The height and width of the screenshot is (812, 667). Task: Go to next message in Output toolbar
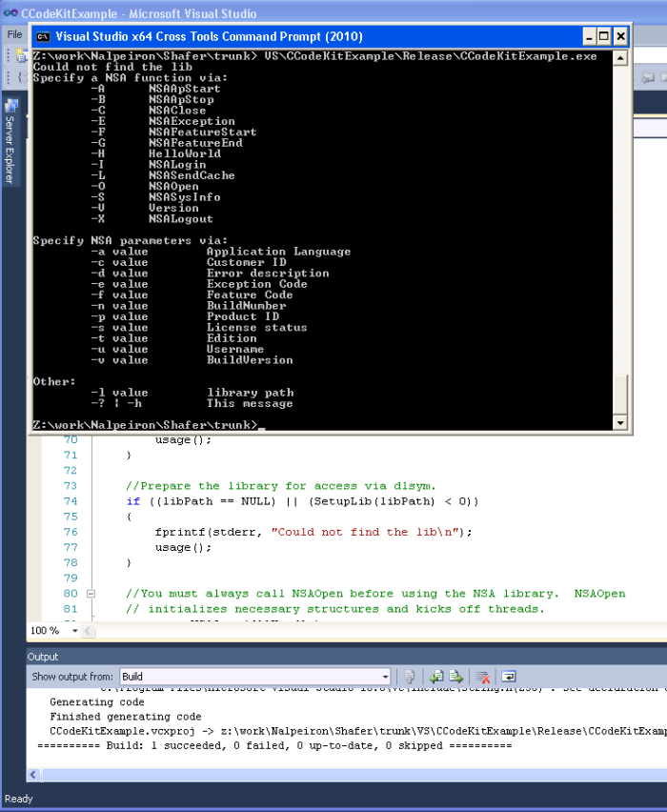click(x=456, y=677)
